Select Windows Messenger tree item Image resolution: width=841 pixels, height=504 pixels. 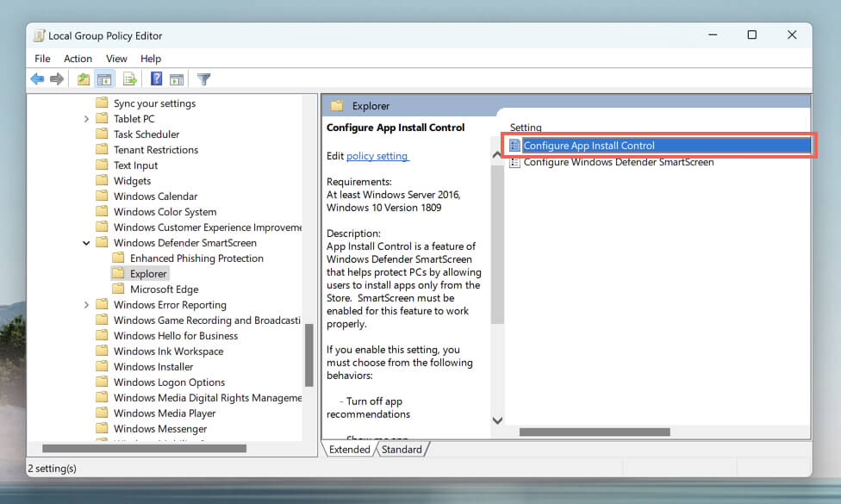(159, 429)
